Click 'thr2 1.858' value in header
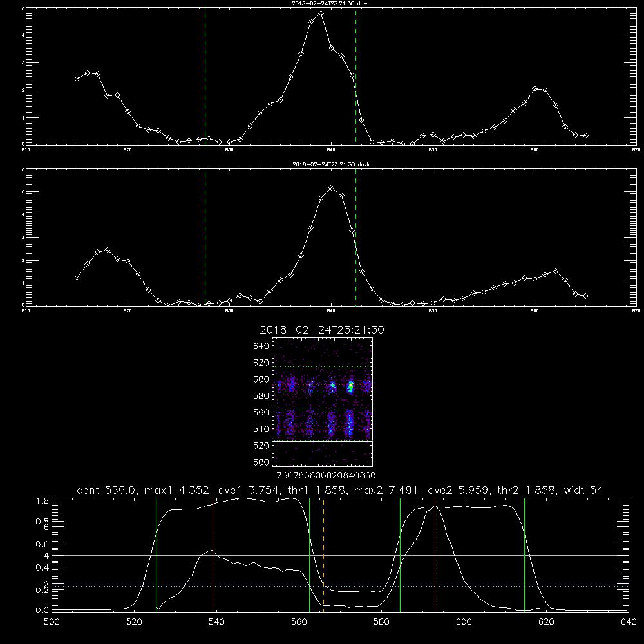644x644 pixels. click(527, 490)
